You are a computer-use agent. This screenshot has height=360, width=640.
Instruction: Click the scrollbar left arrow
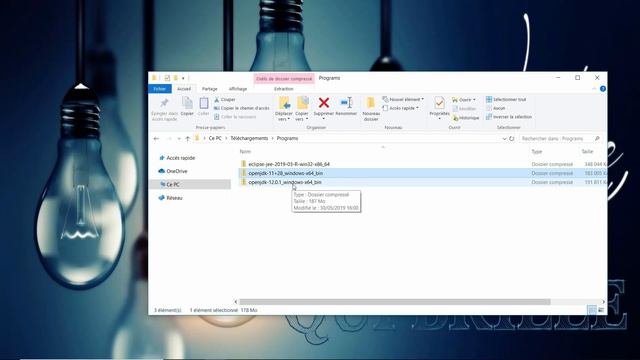click(236, 302)
